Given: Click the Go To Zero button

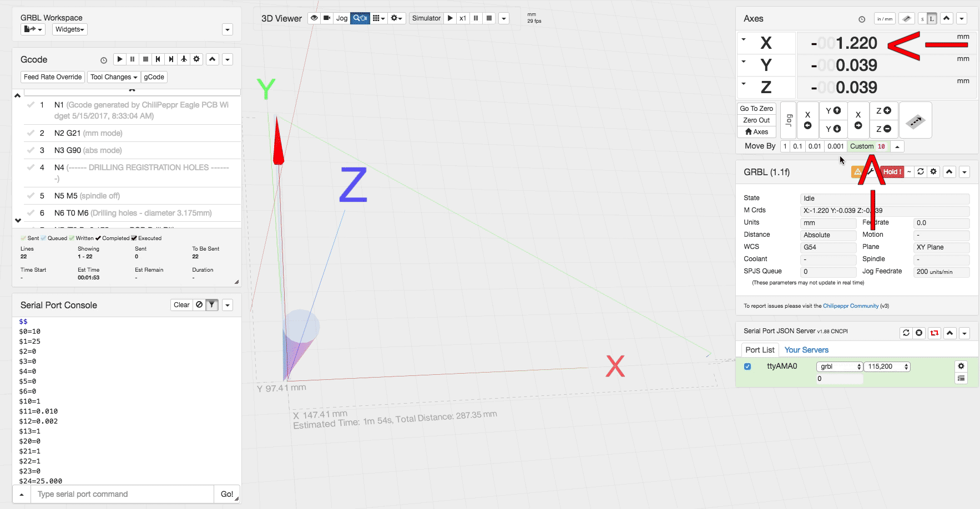Looking at the screenshot, I should tap(756, 109).
